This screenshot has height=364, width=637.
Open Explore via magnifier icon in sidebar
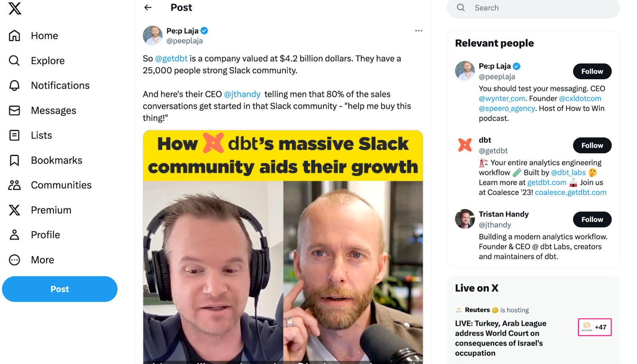click(14, 60)
